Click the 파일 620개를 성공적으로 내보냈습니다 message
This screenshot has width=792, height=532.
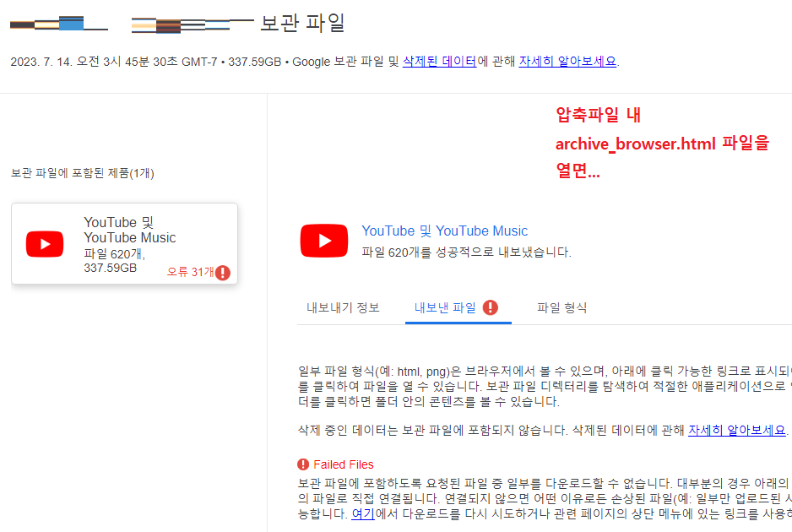click(466, 252)
